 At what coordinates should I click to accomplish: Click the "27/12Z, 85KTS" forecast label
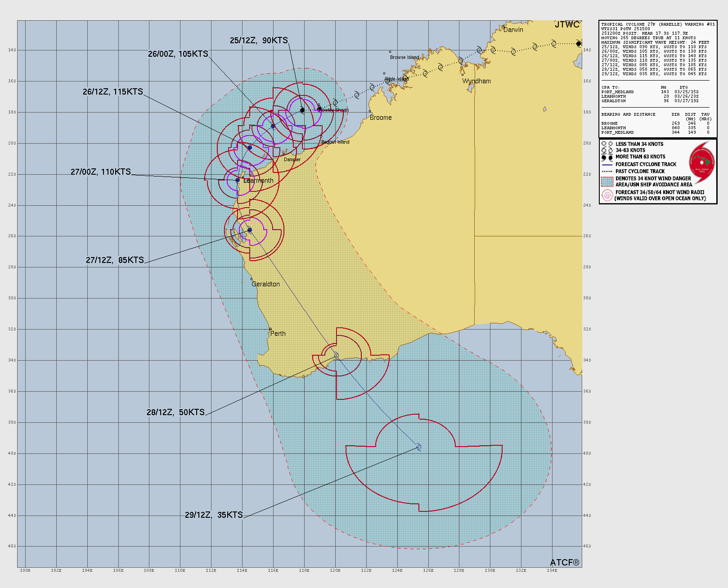click(x=115, y=260)
